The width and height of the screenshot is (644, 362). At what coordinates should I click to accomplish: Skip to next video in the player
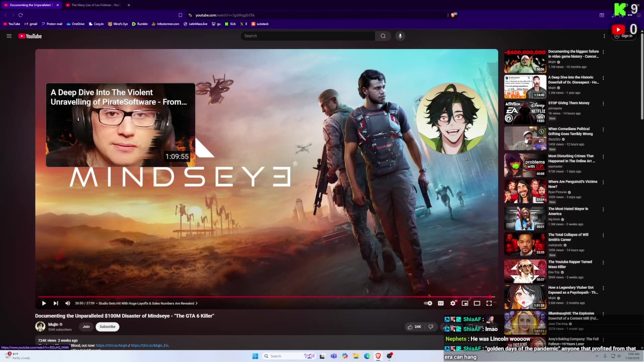coord(56,303)
